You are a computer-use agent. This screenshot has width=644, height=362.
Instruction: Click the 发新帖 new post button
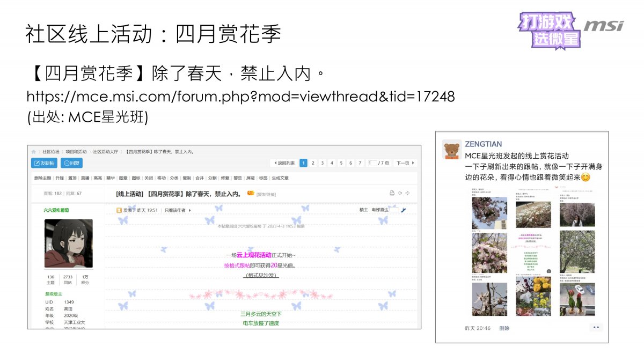click(x=44, y=163)
